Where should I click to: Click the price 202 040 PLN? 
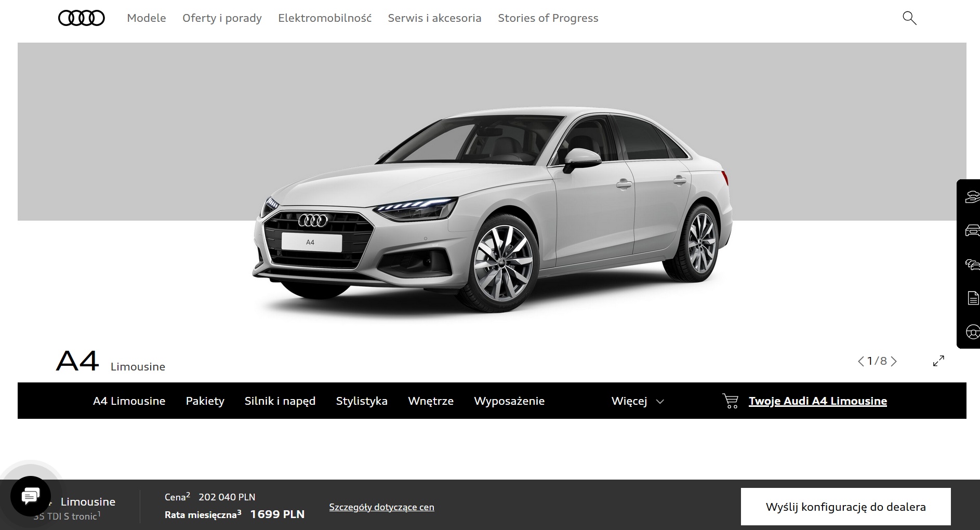tap(227, 497)
